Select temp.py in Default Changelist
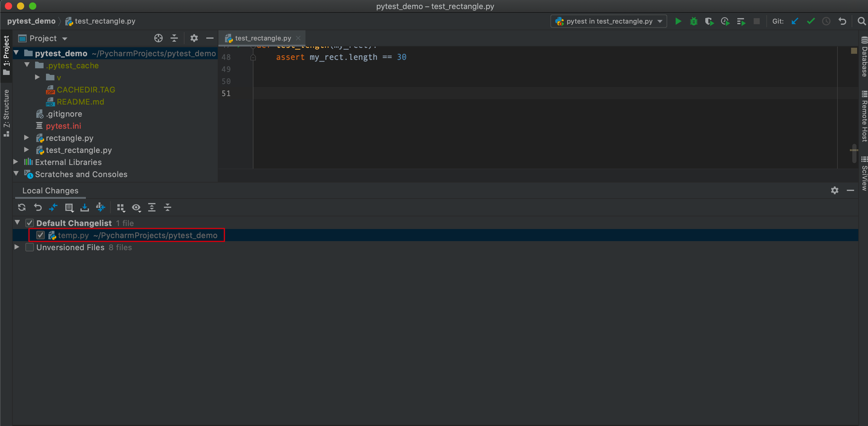 tap(435, 235)
